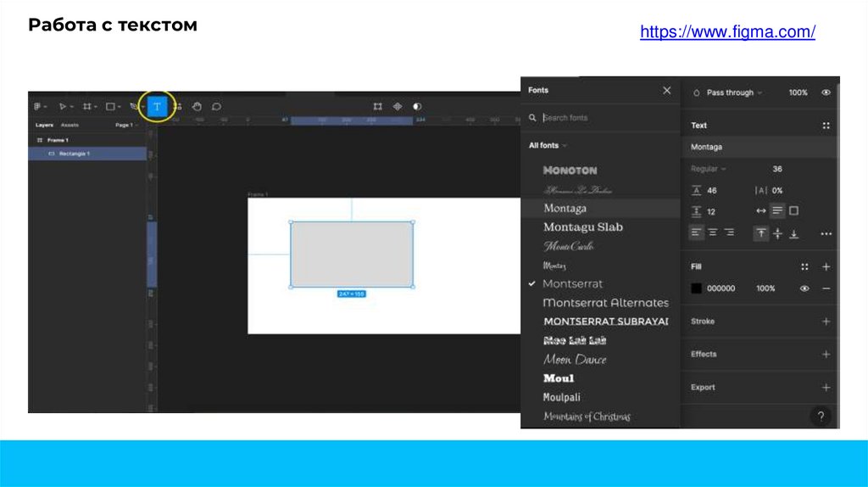Select the Rectangle shape tool

click(x=110, y=106)
